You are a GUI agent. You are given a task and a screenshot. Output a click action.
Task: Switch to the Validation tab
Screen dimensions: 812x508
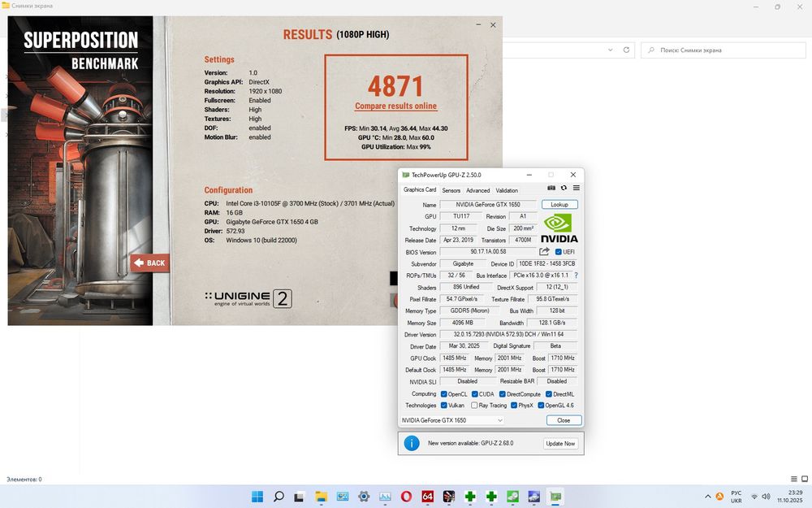[x=507, y=190]
